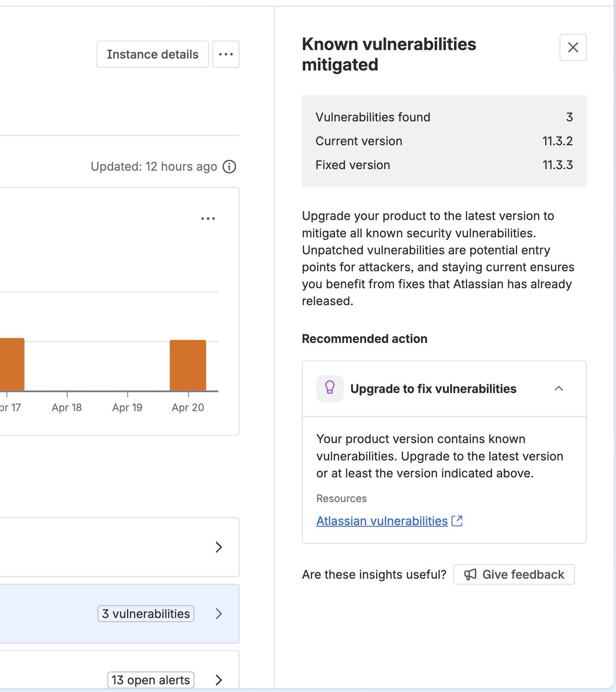Click the Vulnerabilities found summary row
This screenshot has height=692, width=616.
pyautogui.click(x=444, y=117)
